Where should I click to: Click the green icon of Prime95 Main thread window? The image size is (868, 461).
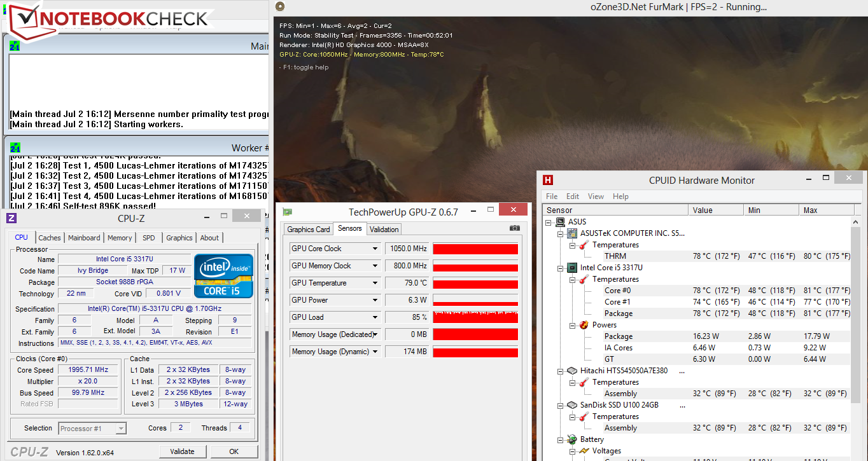pyautogui.click(x=15, y=46)
